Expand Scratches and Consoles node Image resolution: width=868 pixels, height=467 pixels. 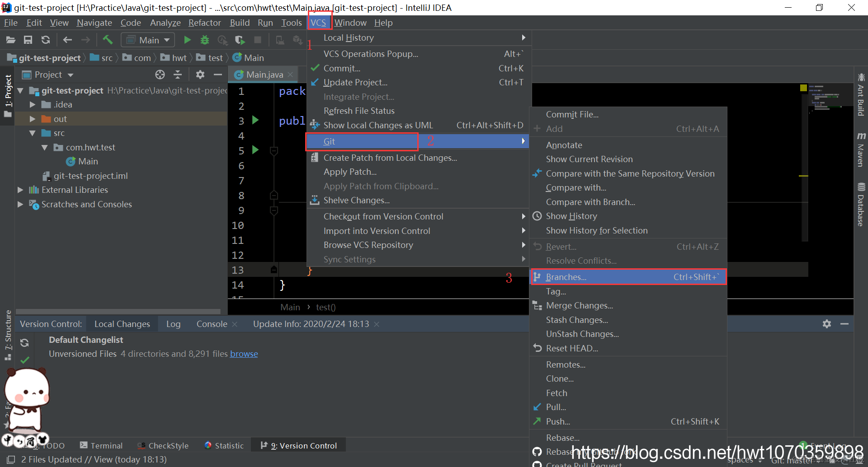tap(20, 205)
